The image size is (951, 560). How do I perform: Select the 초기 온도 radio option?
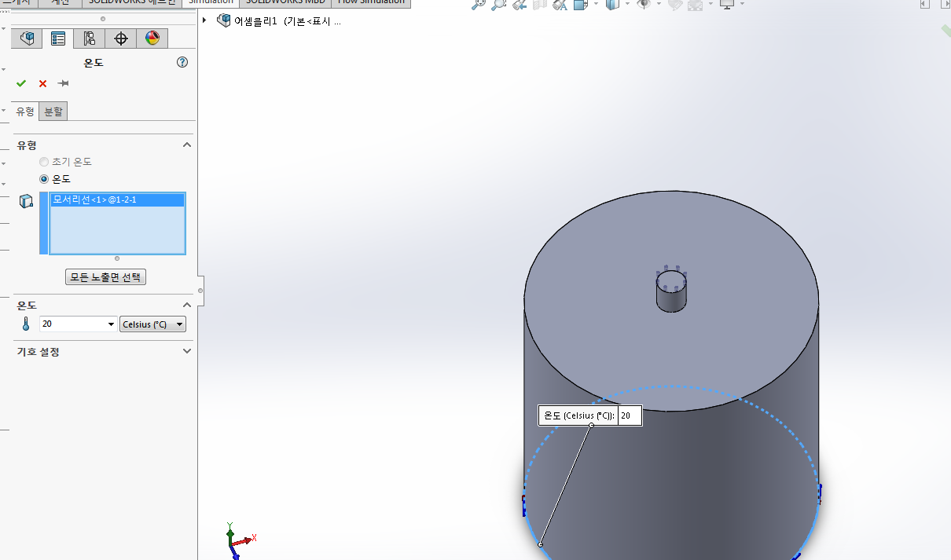point(44,162)
